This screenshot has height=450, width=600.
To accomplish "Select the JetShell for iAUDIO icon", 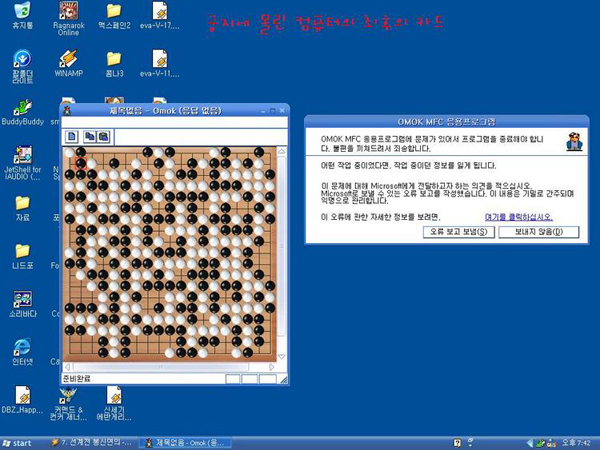I will point(23,163).
